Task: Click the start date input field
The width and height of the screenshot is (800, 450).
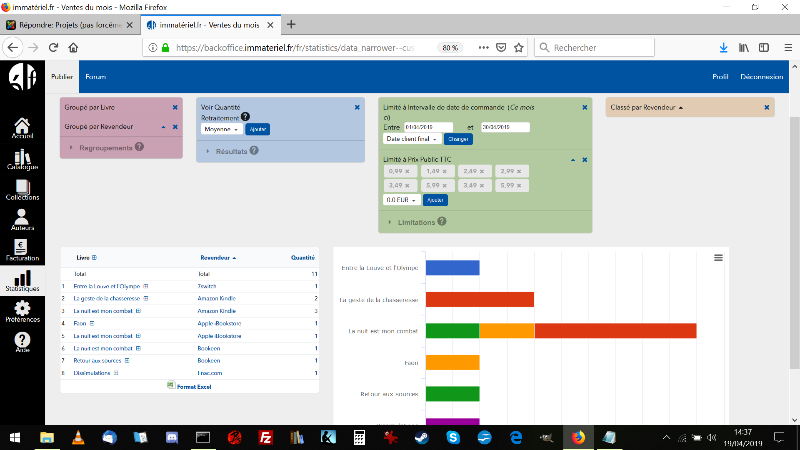Action: point(422,127)
